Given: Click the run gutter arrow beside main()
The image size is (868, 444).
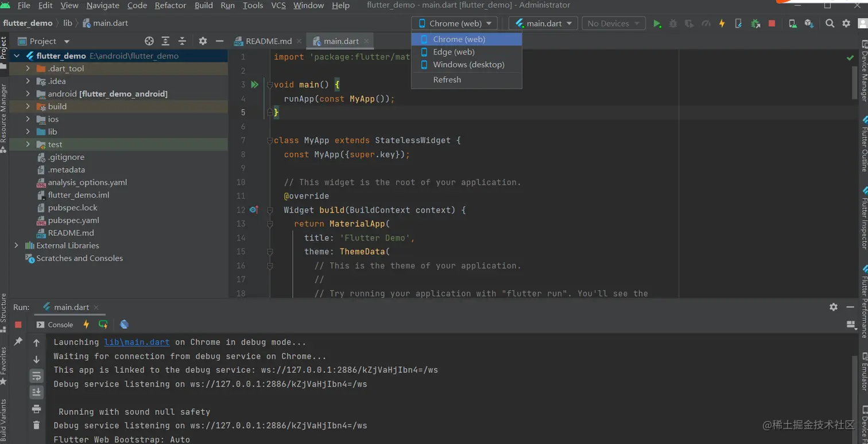Looking at the screenshot, I should (x=255, y=84).
